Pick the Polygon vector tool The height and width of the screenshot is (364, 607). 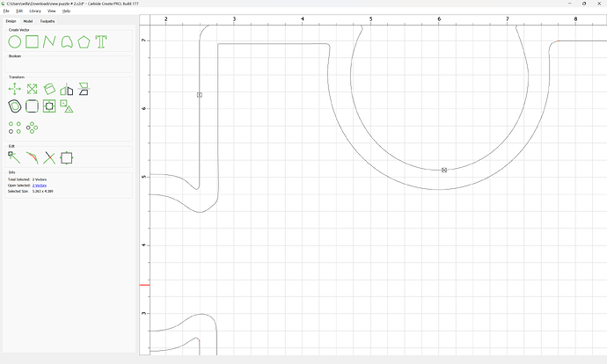pyautogui.click(x=84, y=41)
